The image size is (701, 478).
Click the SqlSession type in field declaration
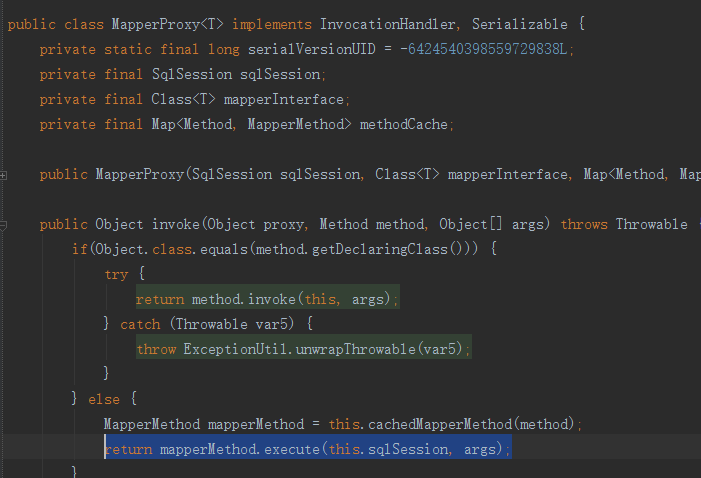pyautogui.click(x=192, y=74)
